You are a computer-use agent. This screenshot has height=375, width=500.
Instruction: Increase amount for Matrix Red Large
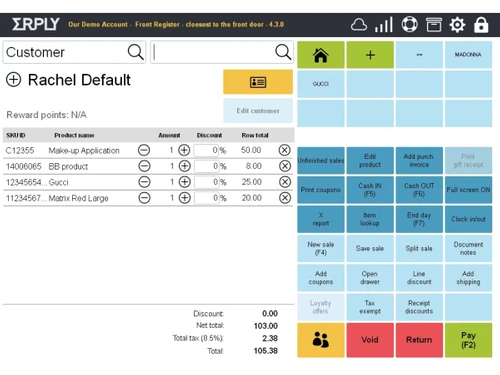point(184,198)
